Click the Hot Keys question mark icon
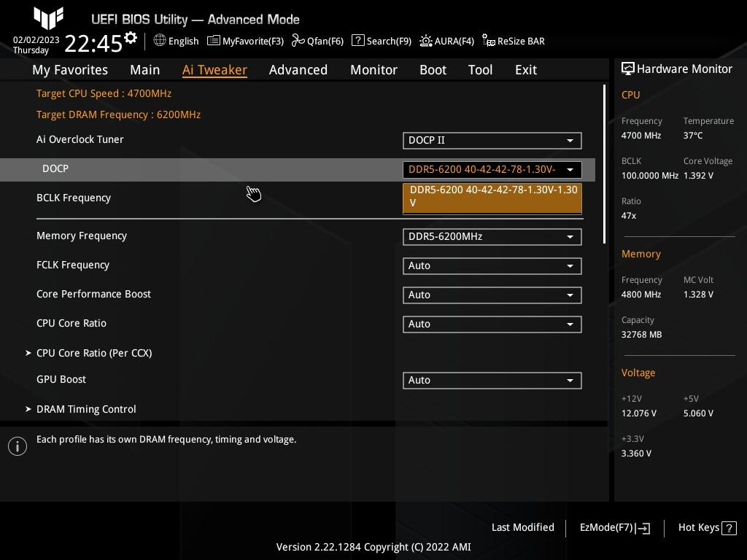747x560 pixels. [x=729, y=528]
